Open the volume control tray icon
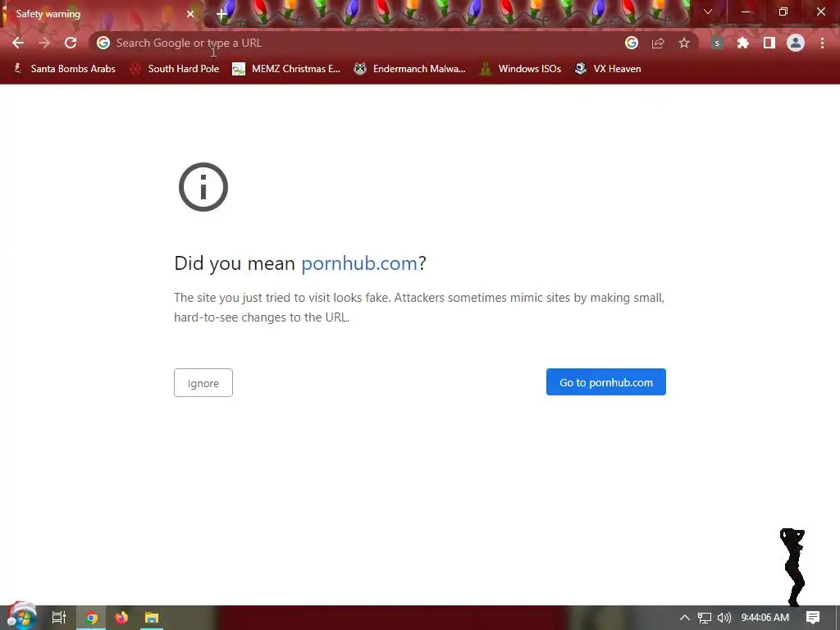The width and height of the screenshot is (840, 630). (x=724, y=618)
